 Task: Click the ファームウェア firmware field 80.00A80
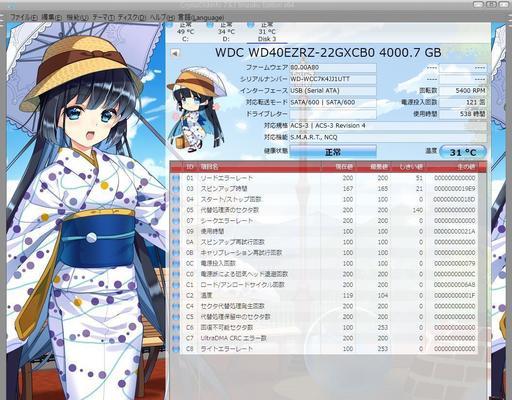[x=333, y=68]
